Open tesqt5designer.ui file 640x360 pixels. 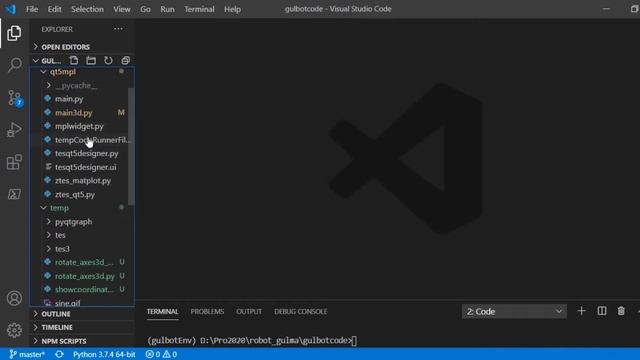[82, 167]
